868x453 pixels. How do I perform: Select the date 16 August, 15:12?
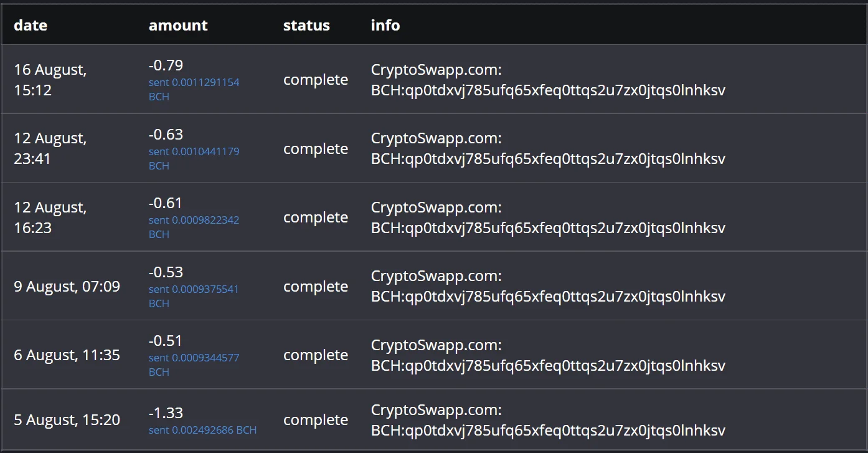point(50,80)
